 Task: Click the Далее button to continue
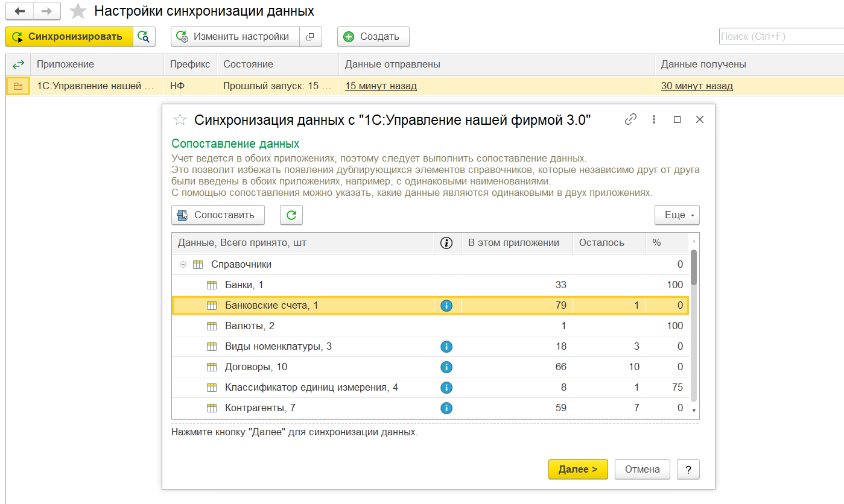[577, 470]
